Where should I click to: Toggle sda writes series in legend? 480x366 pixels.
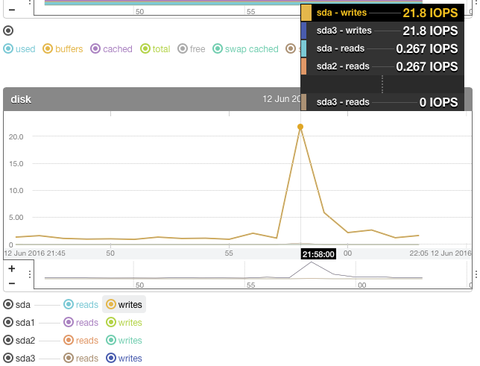124,304
